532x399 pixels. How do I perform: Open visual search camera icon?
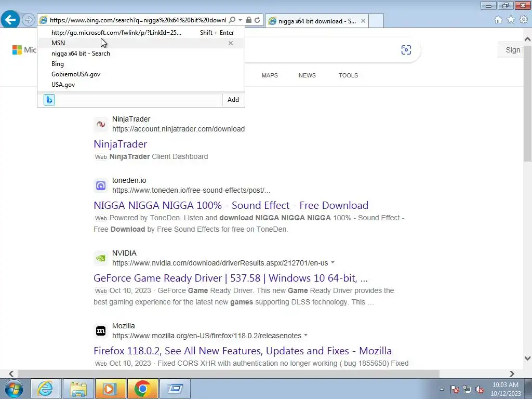[406, 50]
